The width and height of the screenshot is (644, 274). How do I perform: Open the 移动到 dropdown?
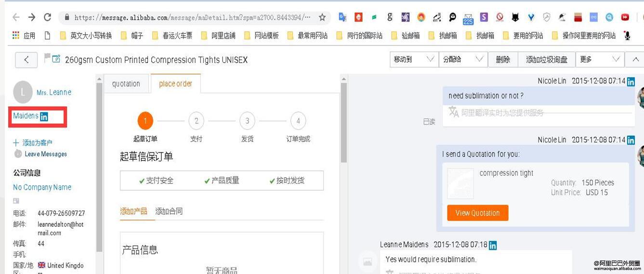(x=414, y=59)
